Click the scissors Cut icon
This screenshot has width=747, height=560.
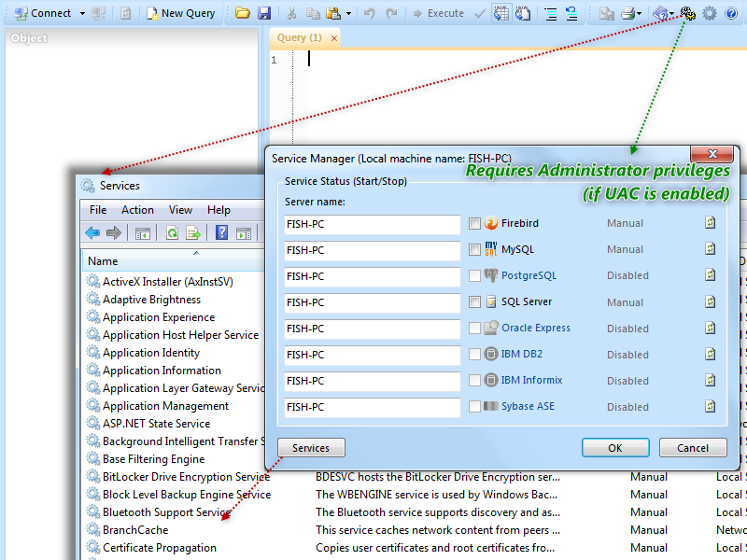[291, 13]
